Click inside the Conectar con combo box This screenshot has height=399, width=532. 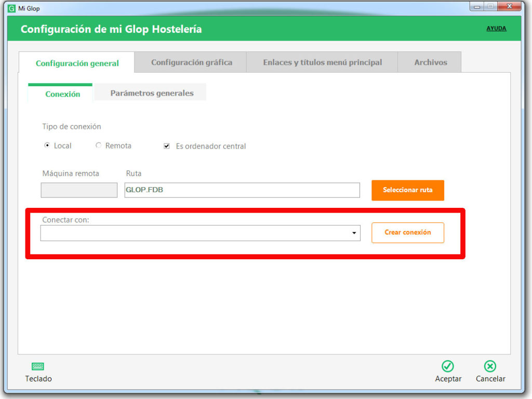(x=200, y=233)
